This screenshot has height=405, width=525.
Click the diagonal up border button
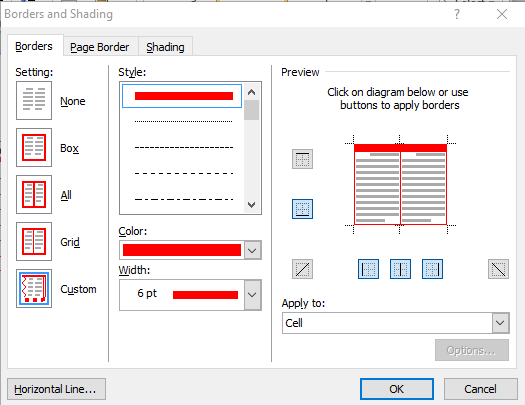302,269
